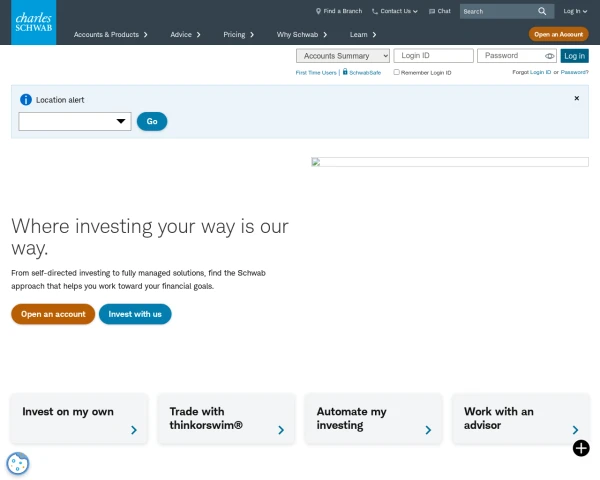Expand the Pricing menu chevron
Screen dimensions: 600x480
[252, 35]
